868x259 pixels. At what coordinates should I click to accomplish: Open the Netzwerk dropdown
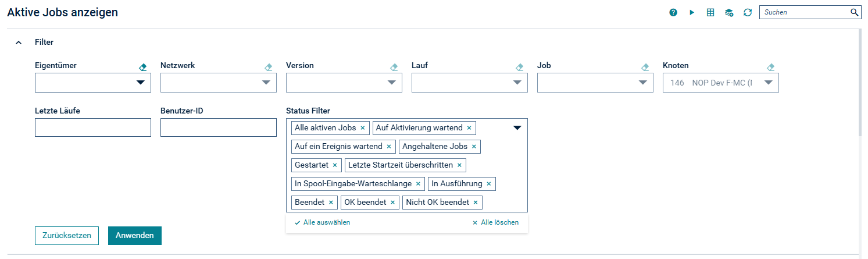[x=266, y=83]
